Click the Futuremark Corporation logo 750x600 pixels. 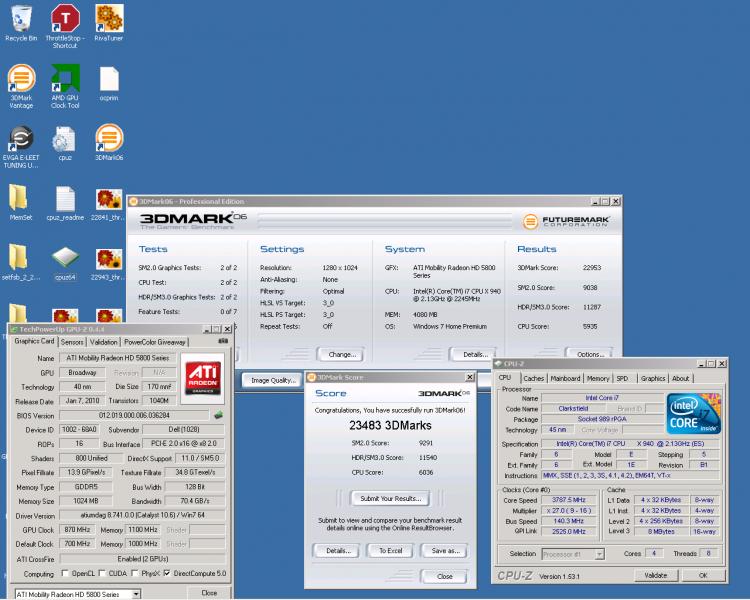(566, 222)
